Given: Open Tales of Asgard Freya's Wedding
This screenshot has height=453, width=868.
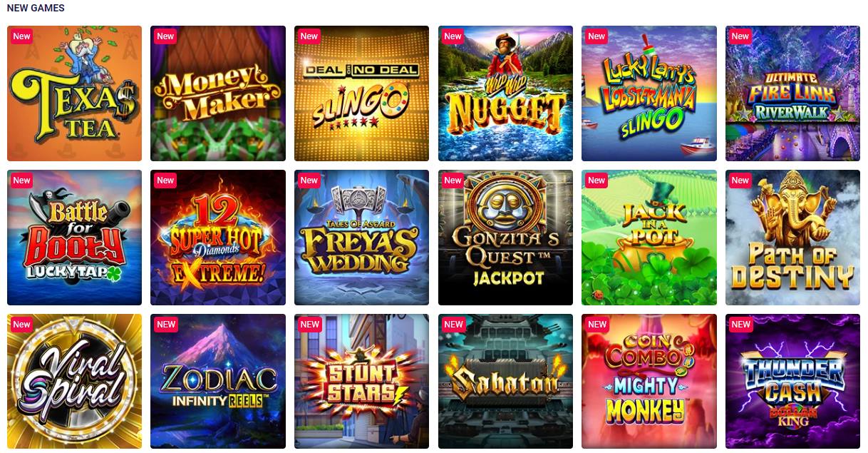Looking at the screenshot, I should 361,238.
